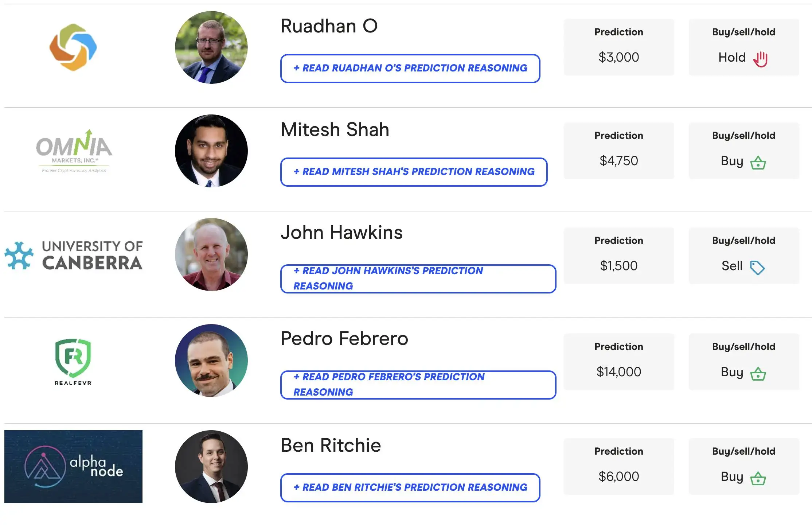The height and width of the screenshot is (525, 812).
Task: Click the Pedro Febrero name heading
Action: click(x=344, y=338)
